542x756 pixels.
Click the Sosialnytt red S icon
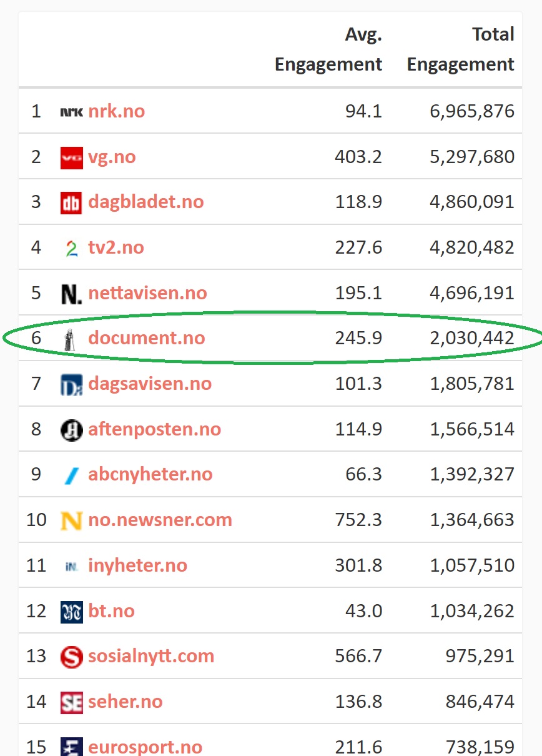tap(71, 657)
